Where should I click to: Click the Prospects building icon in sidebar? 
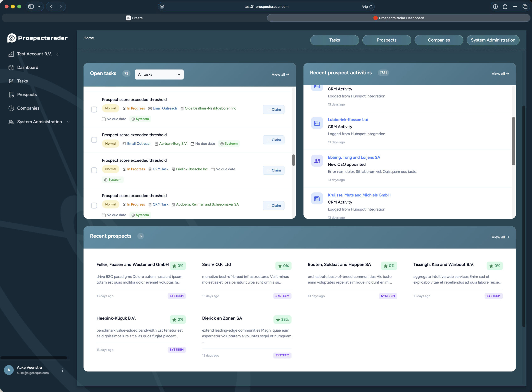12,94
